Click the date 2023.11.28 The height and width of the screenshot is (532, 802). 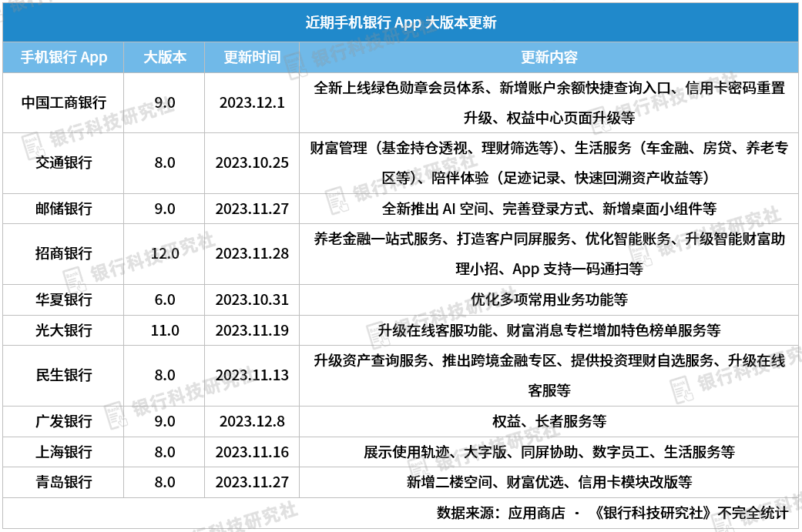click(x=252, y=253)
